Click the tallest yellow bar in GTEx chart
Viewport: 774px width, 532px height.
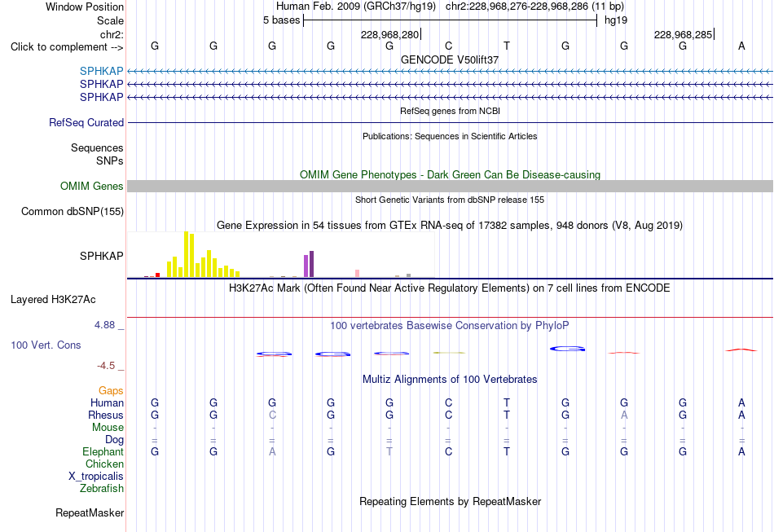click(186, 254)
